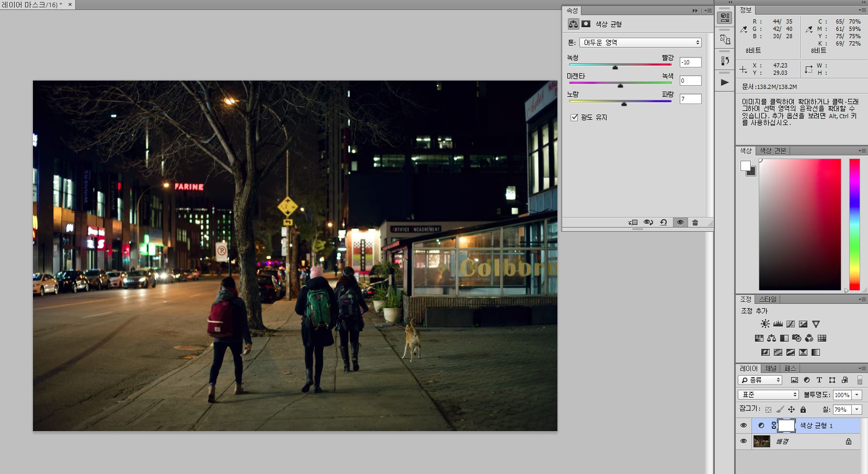Click the Curves adjustment icon
The width and height of the screenshot is (868, 474).
[x=791, y=324]
